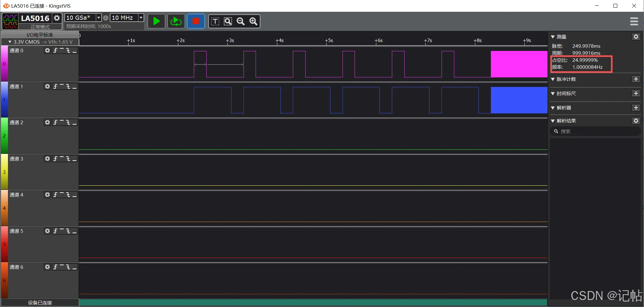Set falling edge trigger on channel 5
Screen dimensions: 644x307
point(68,231)
